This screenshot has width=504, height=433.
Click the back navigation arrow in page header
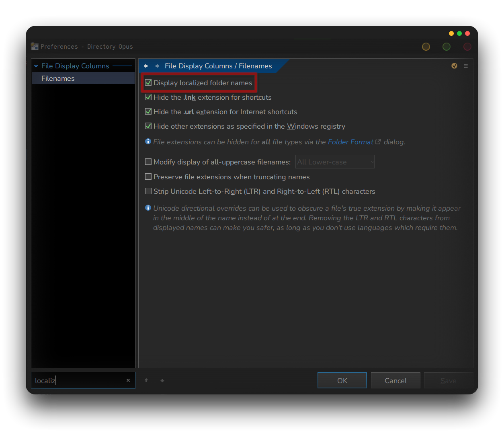point(146,66)
